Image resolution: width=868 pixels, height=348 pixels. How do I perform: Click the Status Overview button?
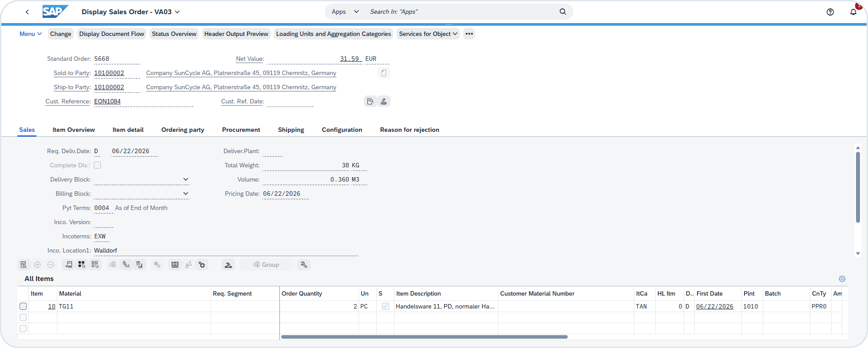pos(174,34)
